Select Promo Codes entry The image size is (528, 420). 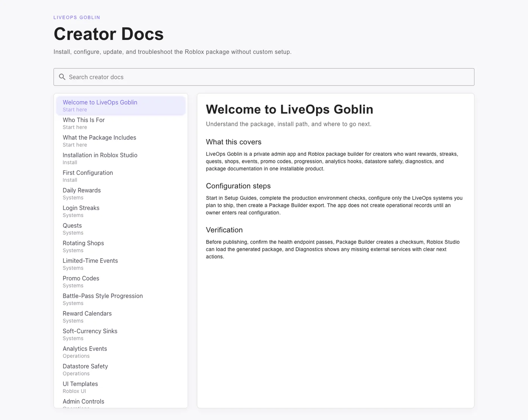click(x=121, y=282)
